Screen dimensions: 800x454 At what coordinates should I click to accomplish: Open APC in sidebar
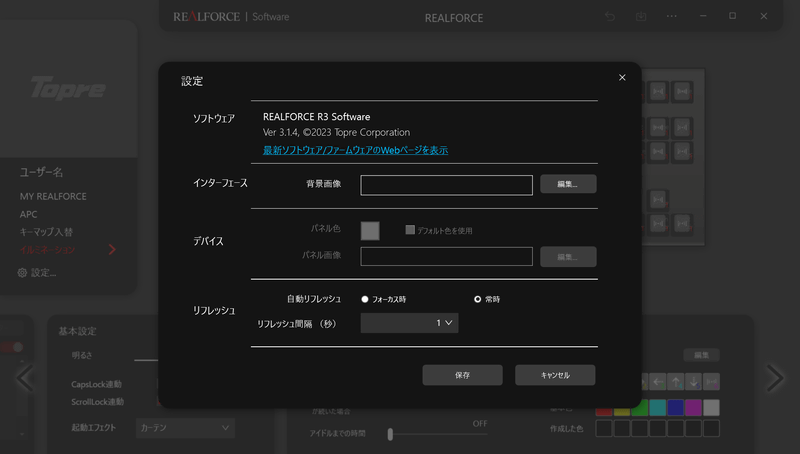tap(29, 214)
